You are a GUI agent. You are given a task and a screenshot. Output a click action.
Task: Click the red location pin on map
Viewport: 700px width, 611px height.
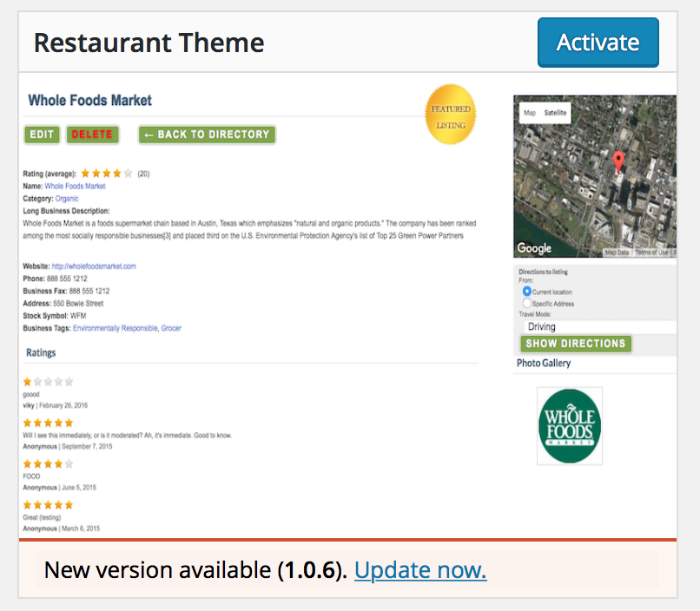[618, 161]
